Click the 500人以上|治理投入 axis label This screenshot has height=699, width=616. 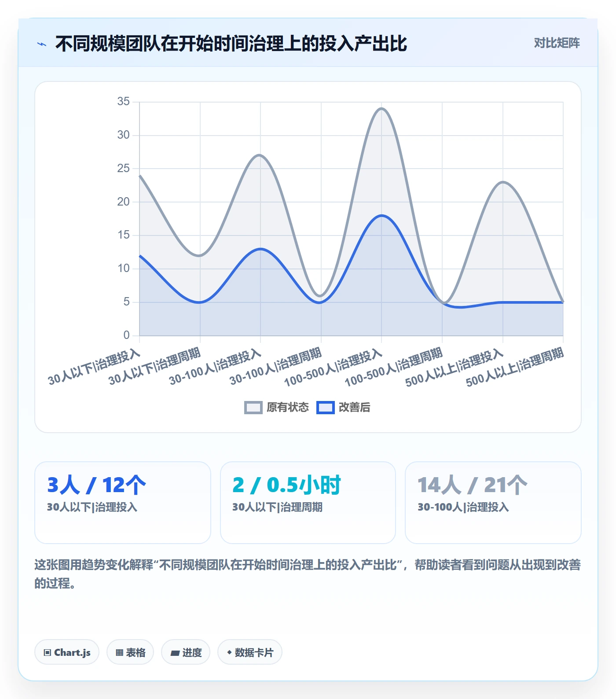point(455,368)
